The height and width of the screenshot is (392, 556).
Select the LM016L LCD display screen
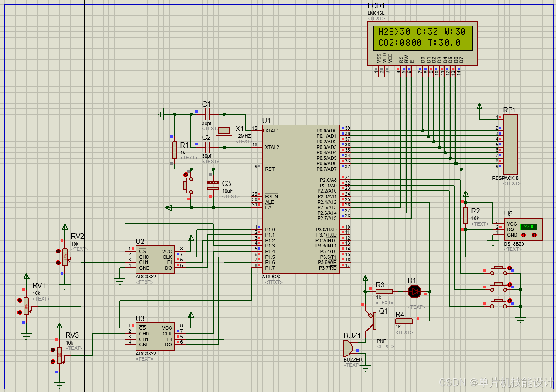pos(423,38)
